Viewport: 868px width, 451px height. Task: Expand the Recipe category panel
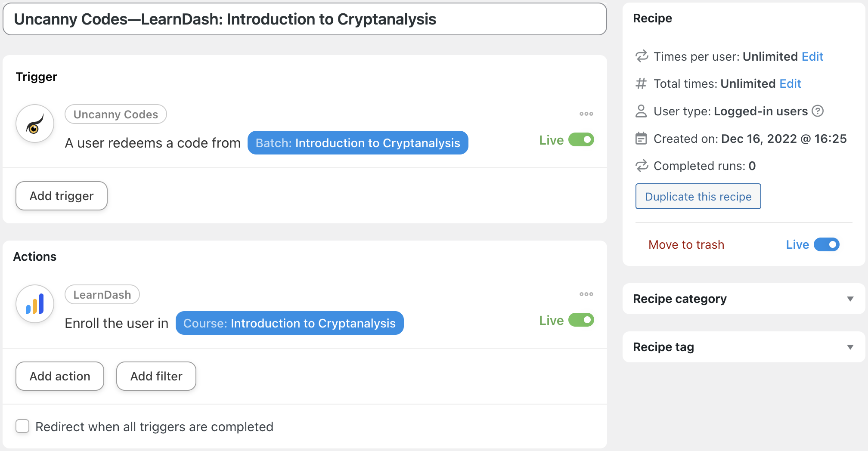pos(850,299)
